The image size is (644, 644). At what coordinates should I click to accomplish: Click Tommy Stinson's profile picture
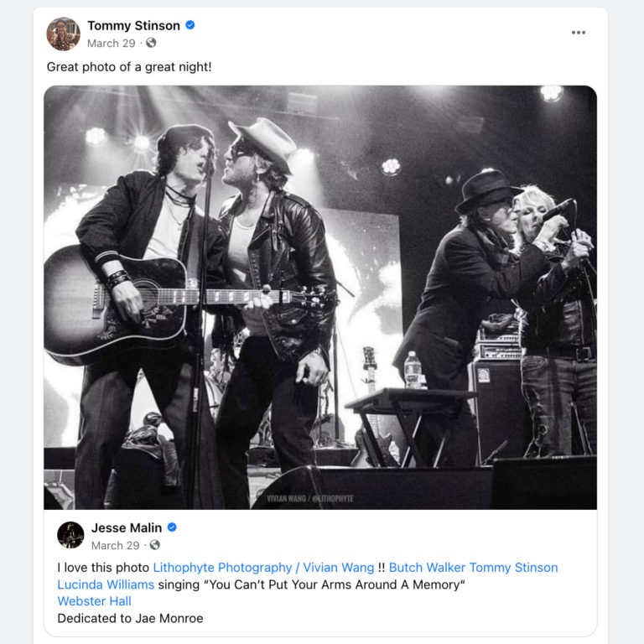point(63,34)
